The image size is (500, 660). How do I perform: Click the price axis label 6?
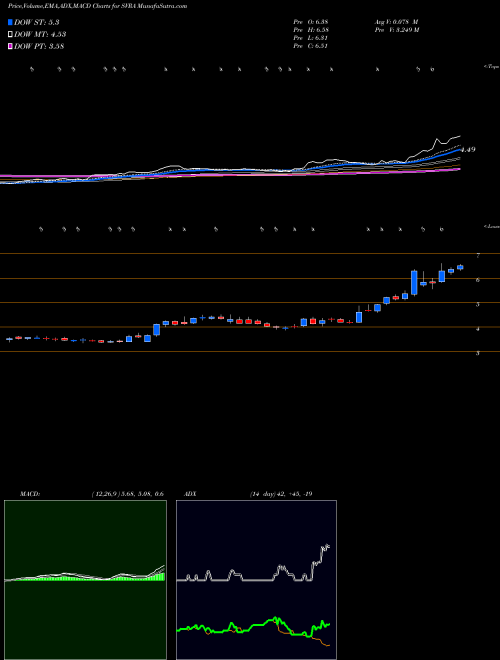coord(478,280)
